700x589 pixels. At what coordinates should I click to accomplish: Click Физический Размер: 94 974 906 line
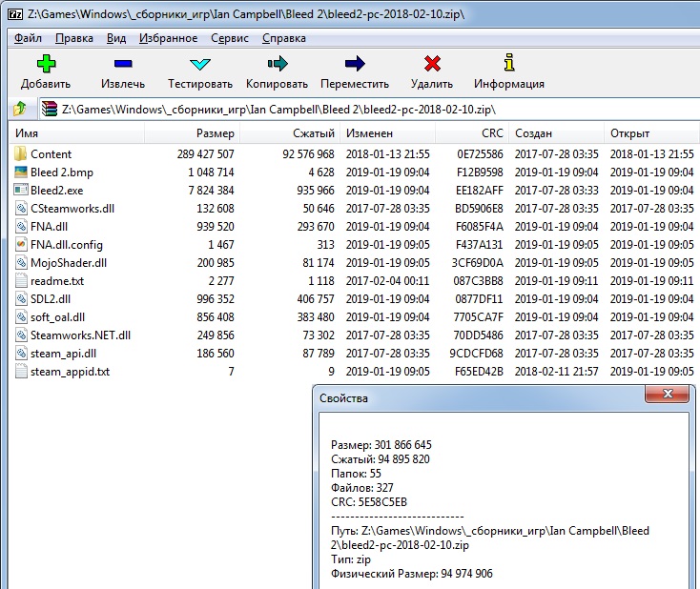412,574
